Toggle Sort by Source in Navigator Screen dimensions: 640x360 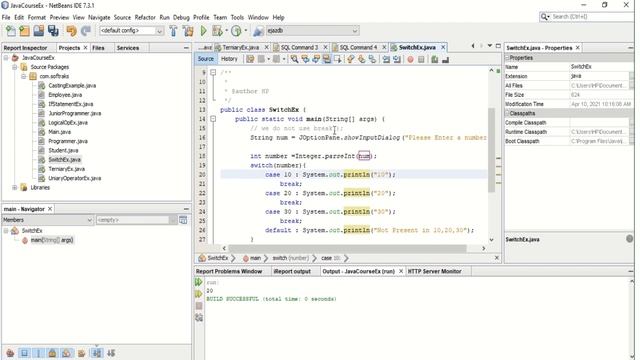[x=111, y=353]
